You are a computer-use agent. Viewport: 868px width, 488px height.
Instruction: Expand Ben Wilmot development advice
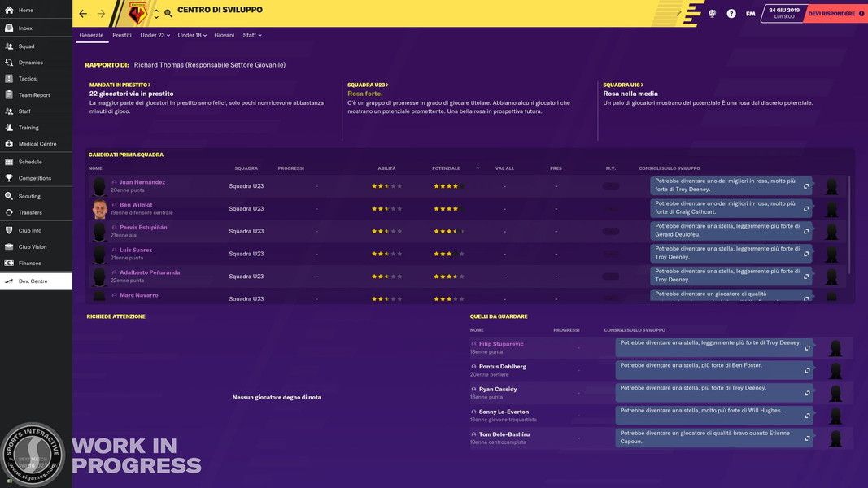pyautogui.click(x=806, y=208)
